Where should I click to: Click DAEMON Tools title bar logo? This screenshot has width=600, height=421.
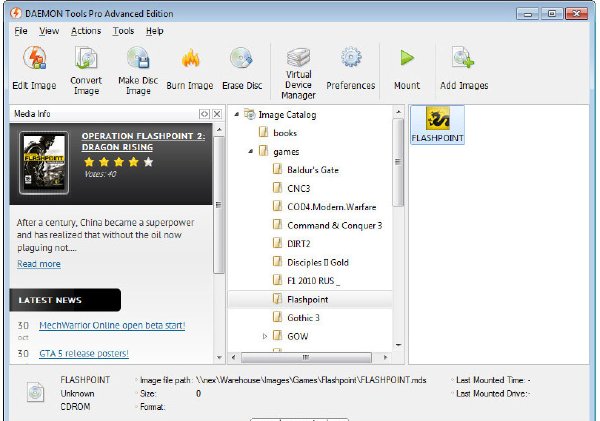[16, 13]
